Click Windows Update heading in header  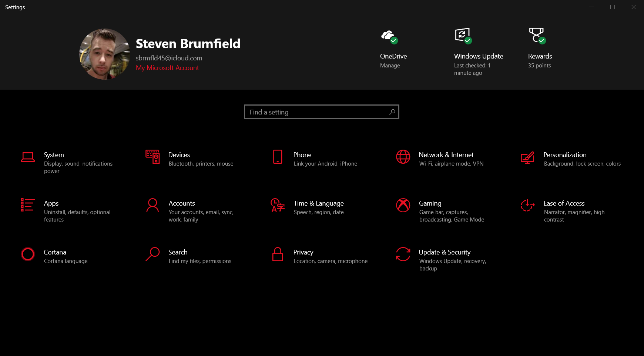click(x=479, y=56)
